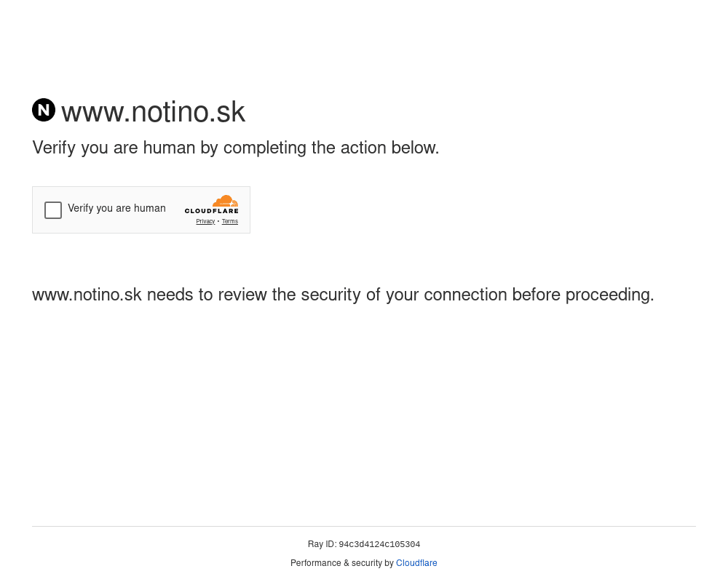
Task: Click the Verify you are human label text
Action: 116,208
